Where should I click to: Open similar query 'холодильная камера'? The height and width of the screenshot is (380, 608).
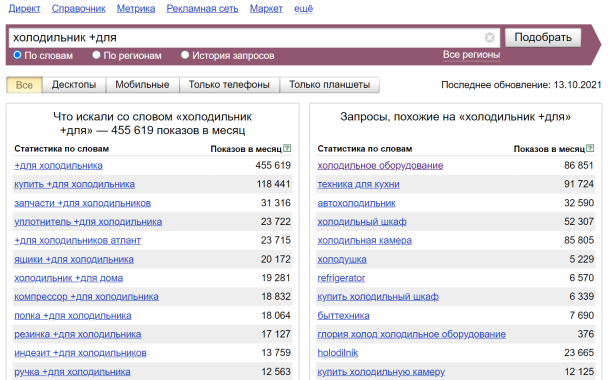[364, 240]
